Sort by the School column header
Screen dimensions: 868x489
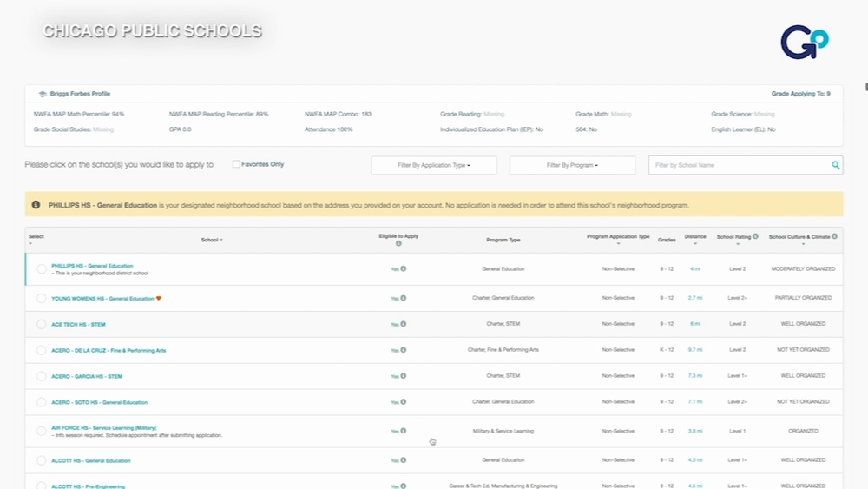coord(212,240)
